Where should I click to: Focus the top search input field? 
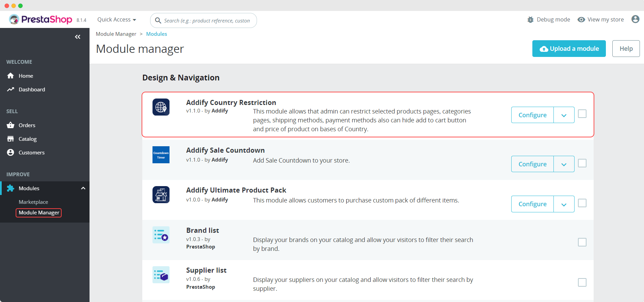[207, 21]
